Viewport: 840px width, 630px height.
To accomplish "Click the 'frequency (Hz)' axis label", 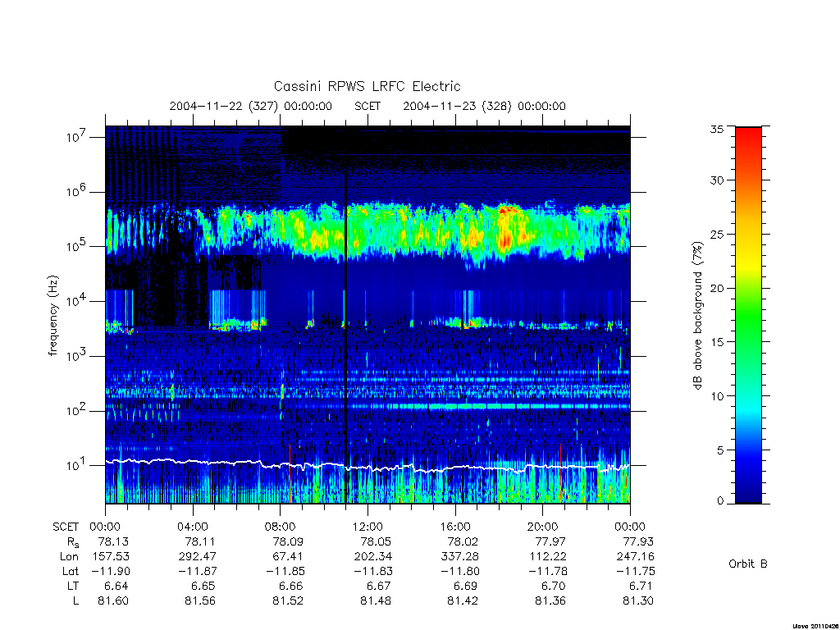I will pos(52,316).
